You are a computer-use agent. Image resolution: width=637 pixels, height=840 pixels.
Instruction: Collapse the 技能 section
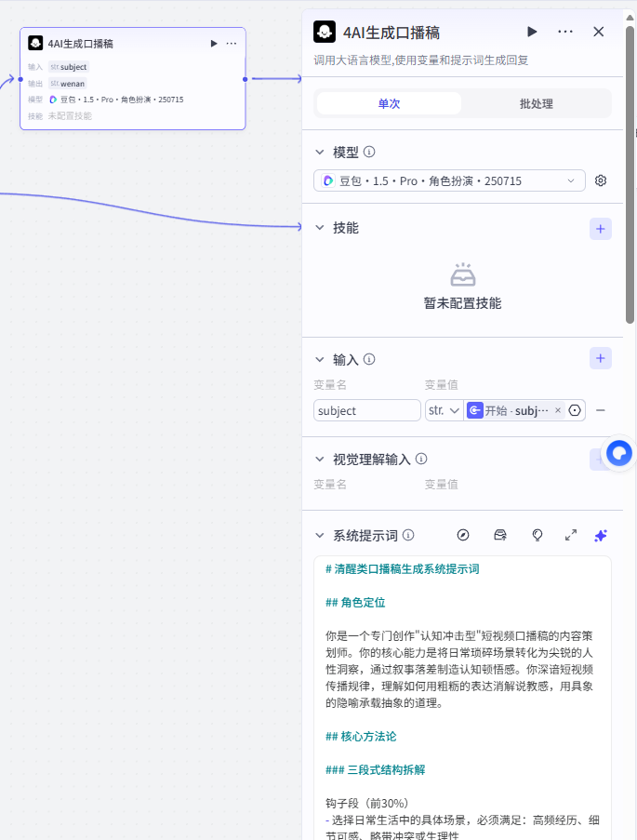pyautogui.click(x=320, y=228)
